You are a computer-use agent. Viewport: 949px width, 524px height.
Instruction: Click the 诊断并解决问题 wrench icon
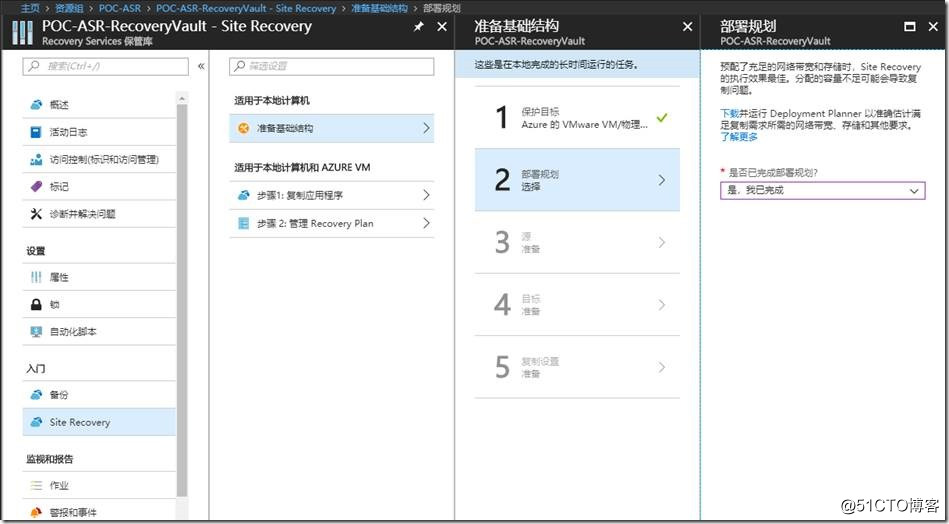click(36, 214)
